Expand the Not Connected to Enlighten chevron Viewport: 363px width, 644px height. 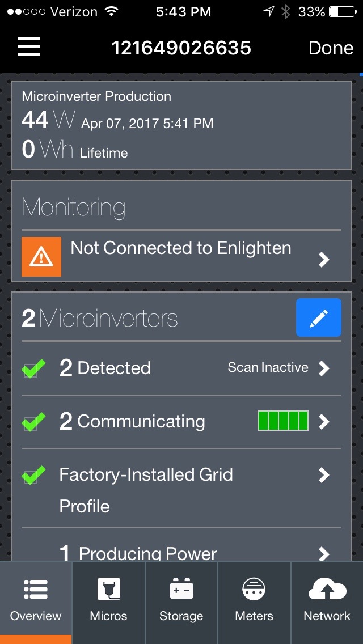coord(324,260)
